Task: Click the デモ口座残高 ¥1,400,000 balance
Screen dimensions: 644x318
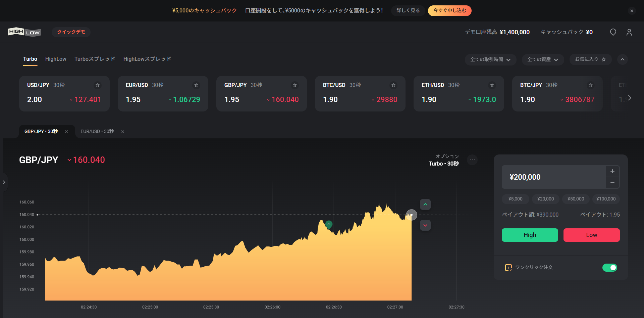Action: (497, 32)
